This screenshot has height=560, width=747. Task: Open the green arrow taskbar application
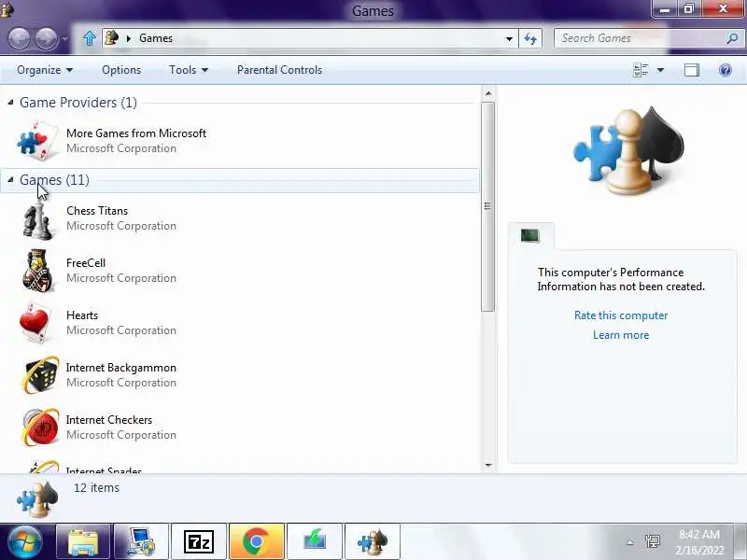pos(315,542)
